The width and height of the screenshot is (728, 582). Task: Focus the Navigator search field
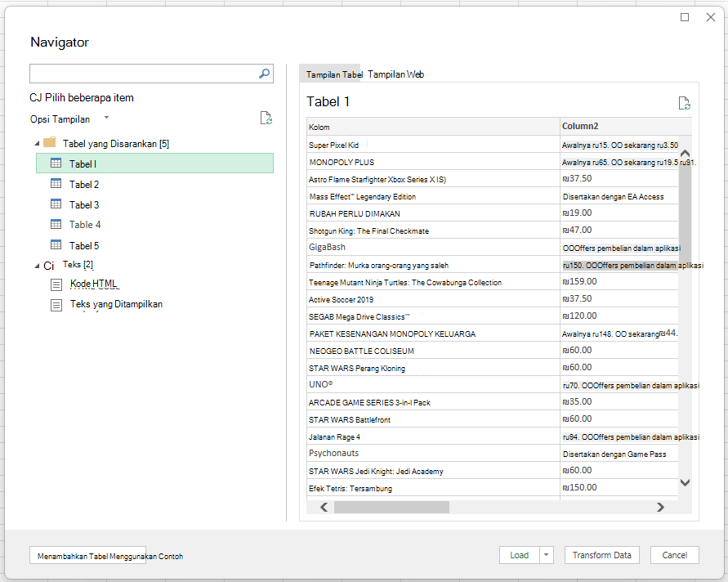[151, 74]
